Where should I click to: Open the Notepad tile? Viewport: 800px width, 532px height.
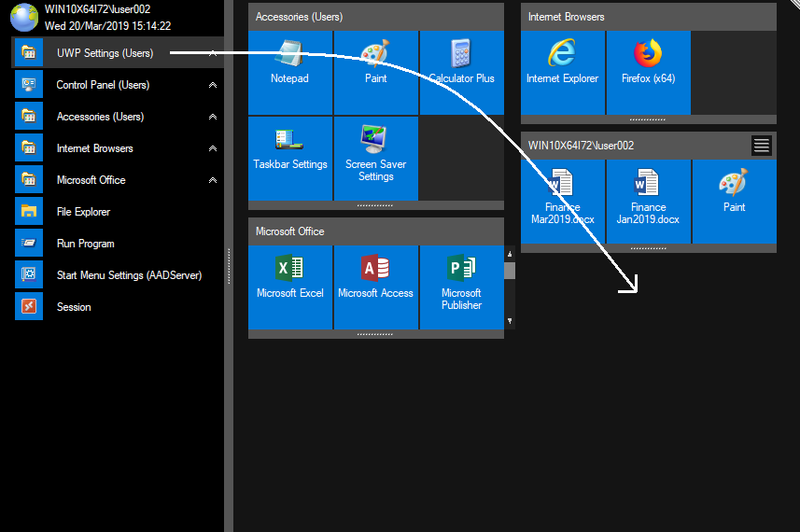(289, 73)
